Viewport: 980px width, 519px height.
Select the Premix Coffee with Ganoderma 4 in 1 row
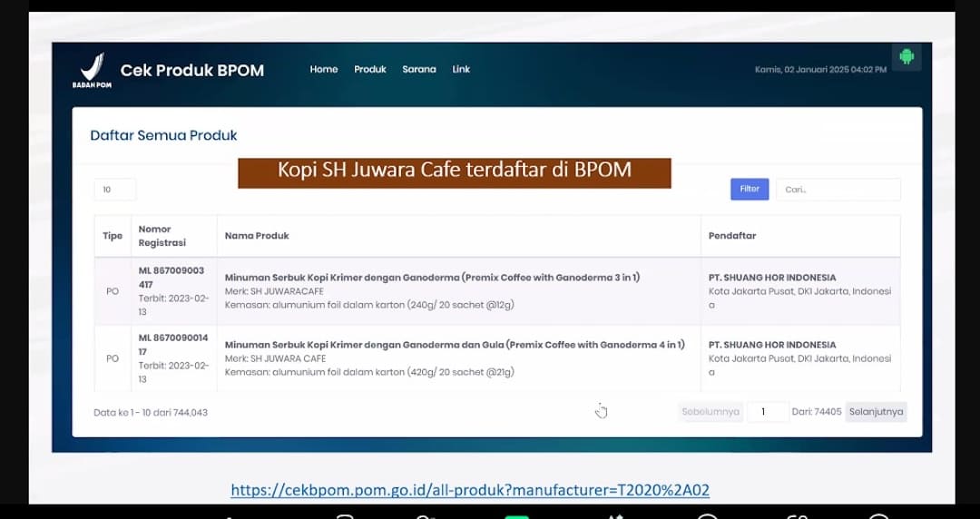tap(454, 345)
